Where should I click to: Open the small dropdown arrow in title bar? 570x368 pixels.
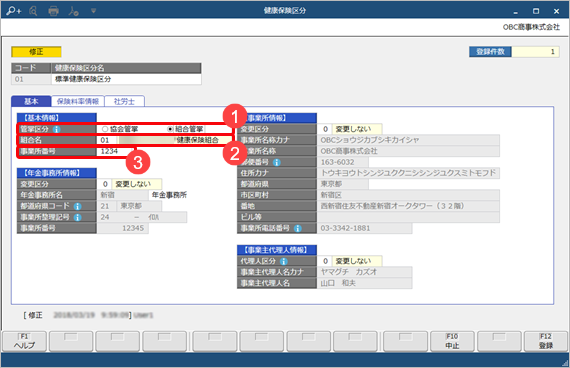pyautogui.click(x=93, y=11)
